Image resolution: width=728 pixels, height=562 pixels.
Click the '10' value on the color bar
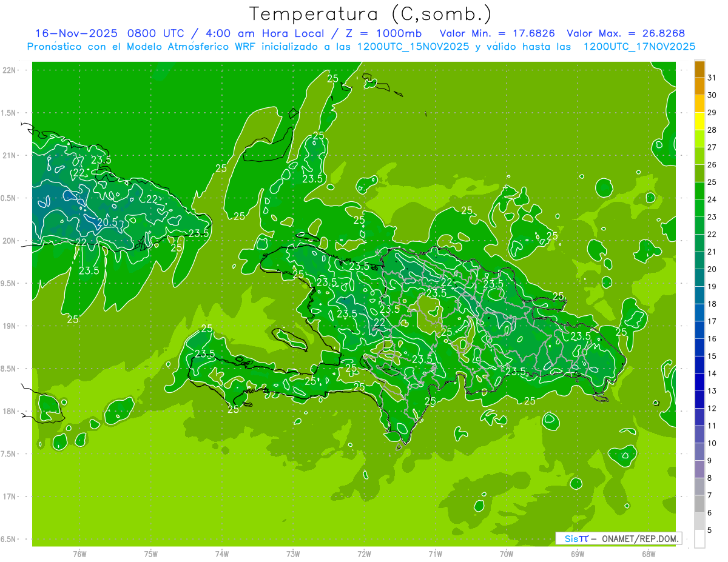[712, 443]
